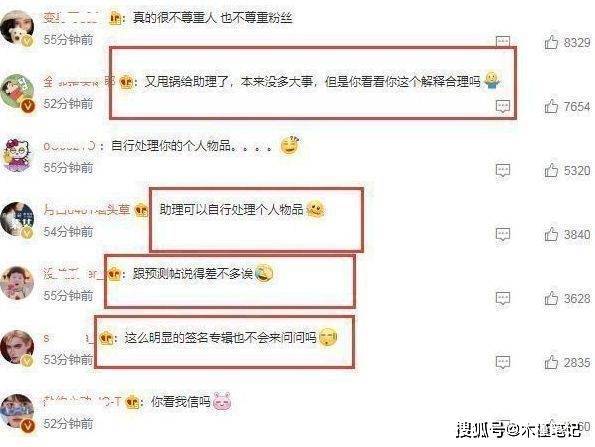The width and height of the screenshot is (595, 447).
Task: Reply to the 5320-like comment
Action: 503,170
